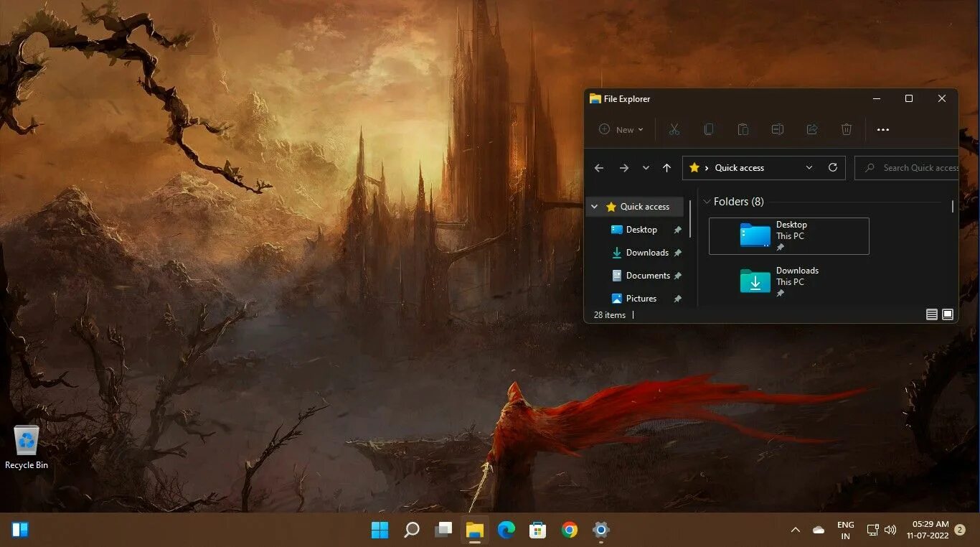Open Microsoft Store from taskbar
The height and width of the screenshot is (547, 980).
tap(538, 530)
